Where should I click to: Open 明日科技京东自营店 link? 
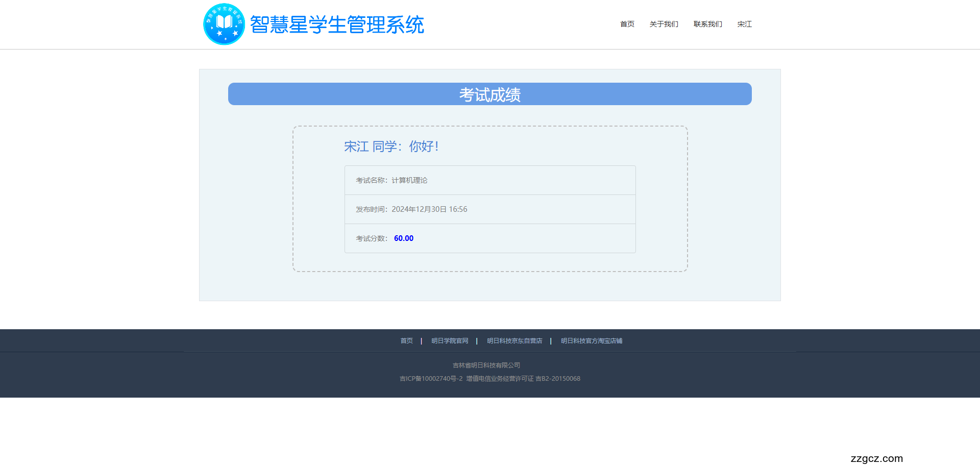point(514,341)
